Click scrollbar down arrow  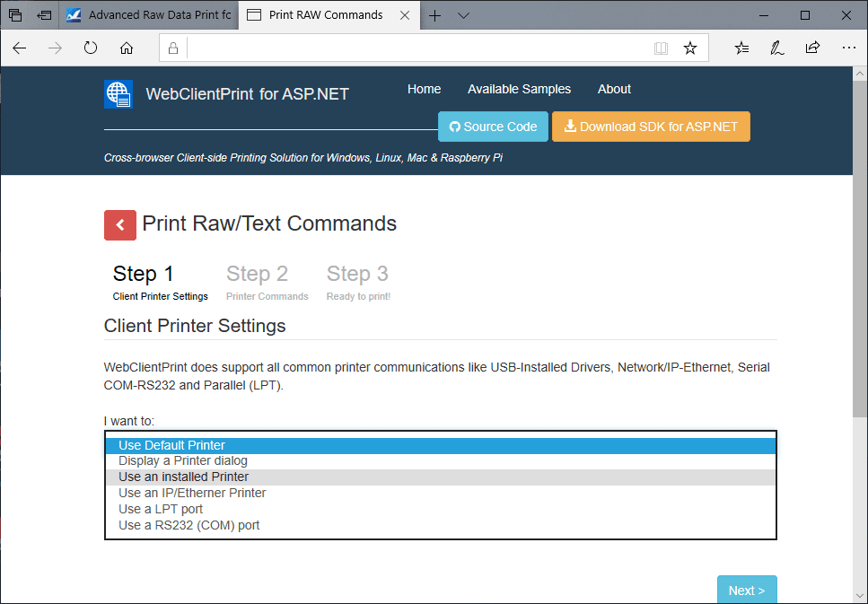click(x=860, y=596)
